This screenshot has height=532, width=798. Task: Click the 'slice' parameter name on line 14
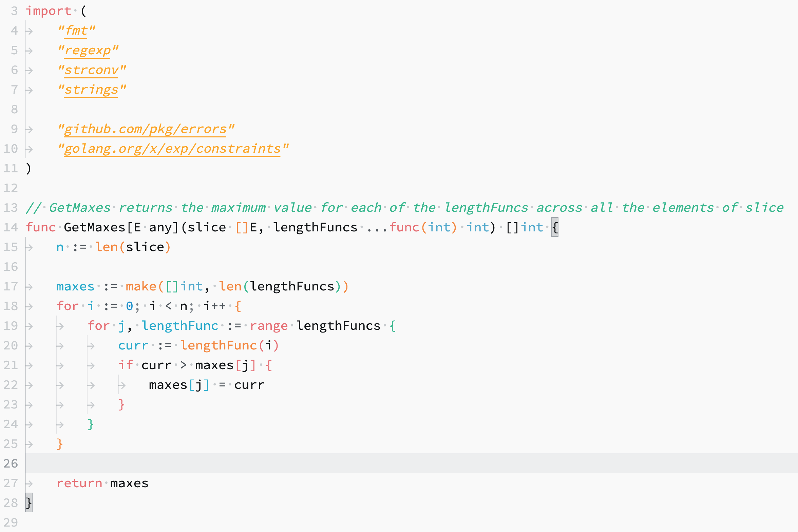coord(207,227)
